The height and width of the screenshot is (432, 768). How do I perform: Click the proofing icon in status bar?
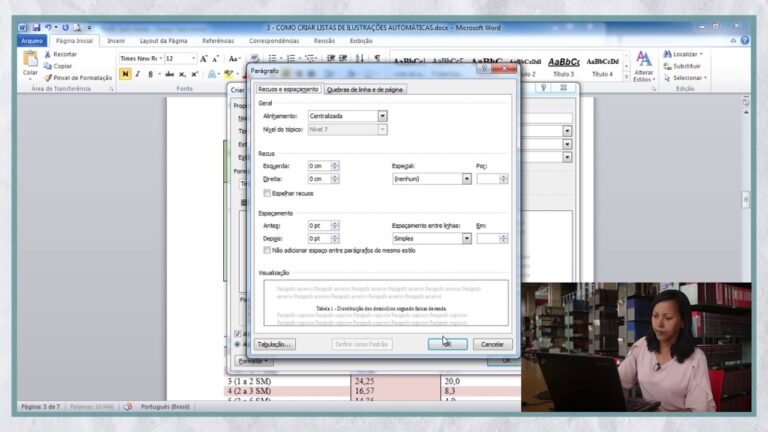point(128,407)
